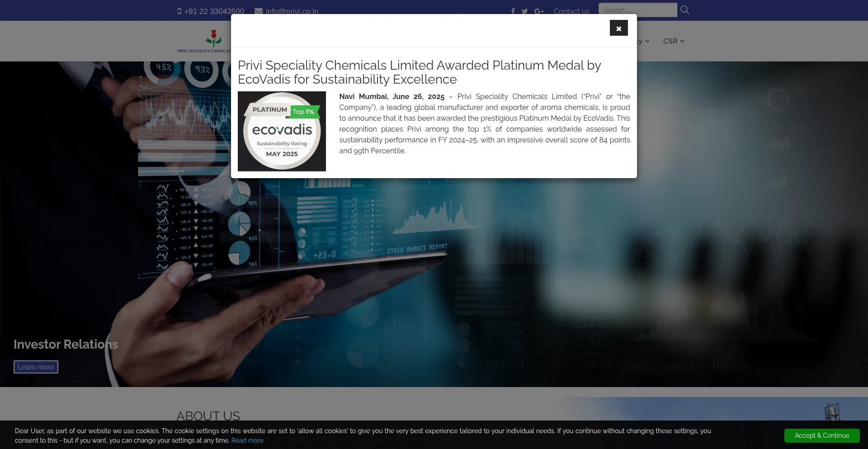Open the Contact us page
The image size is (868, 449).
pyautogui.click(x=571, y=11)
